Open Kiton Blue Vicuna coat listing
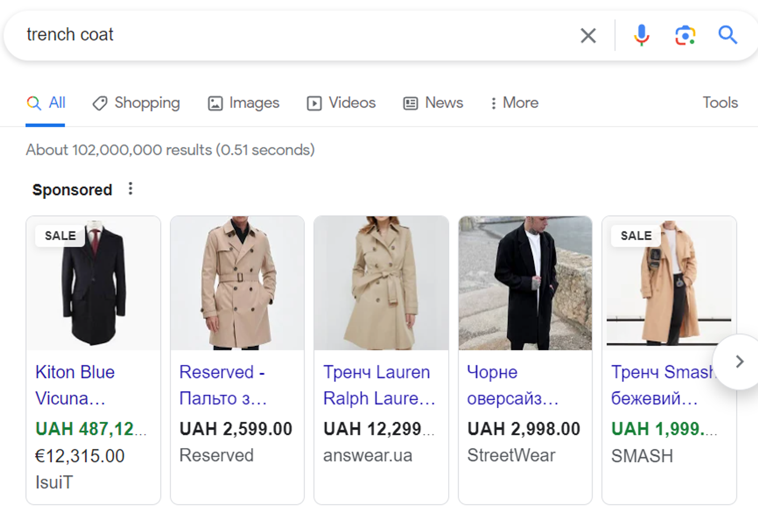 pos(75,385)
